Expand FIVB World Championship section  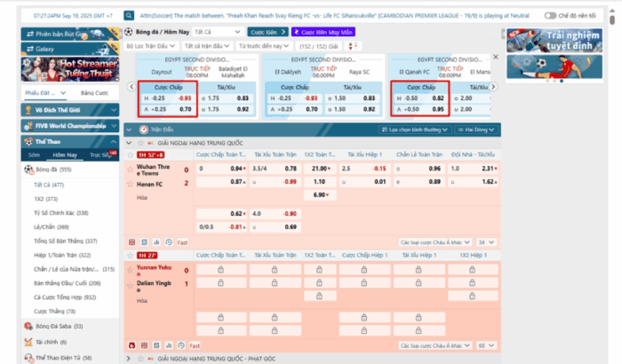tap(70, 126)
